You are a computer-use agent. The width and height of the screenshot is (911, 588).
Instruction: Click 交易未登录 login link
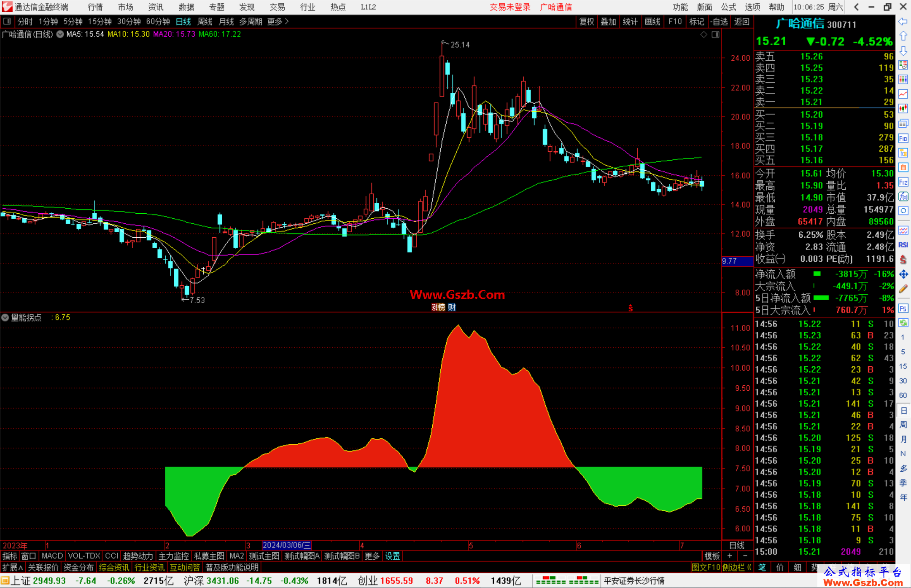[510, 7]
